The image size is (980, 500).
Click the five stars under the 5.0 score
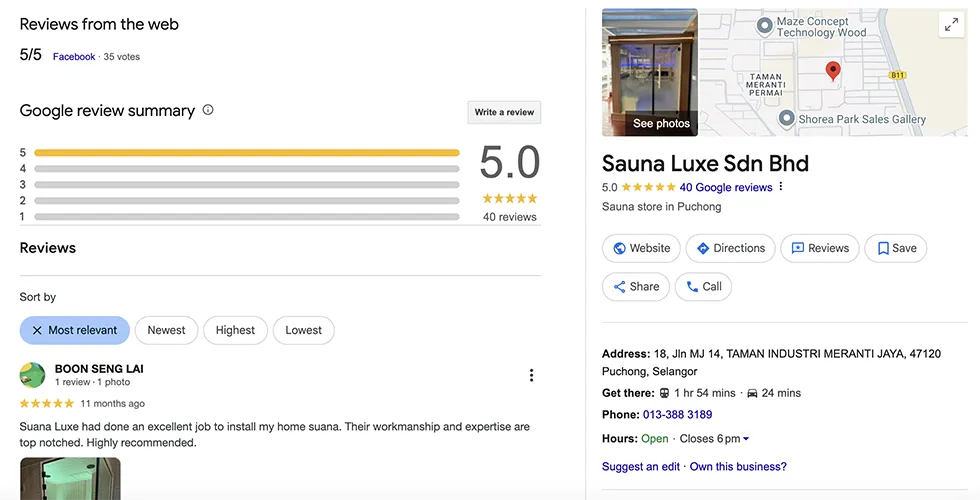coord(509,199)
